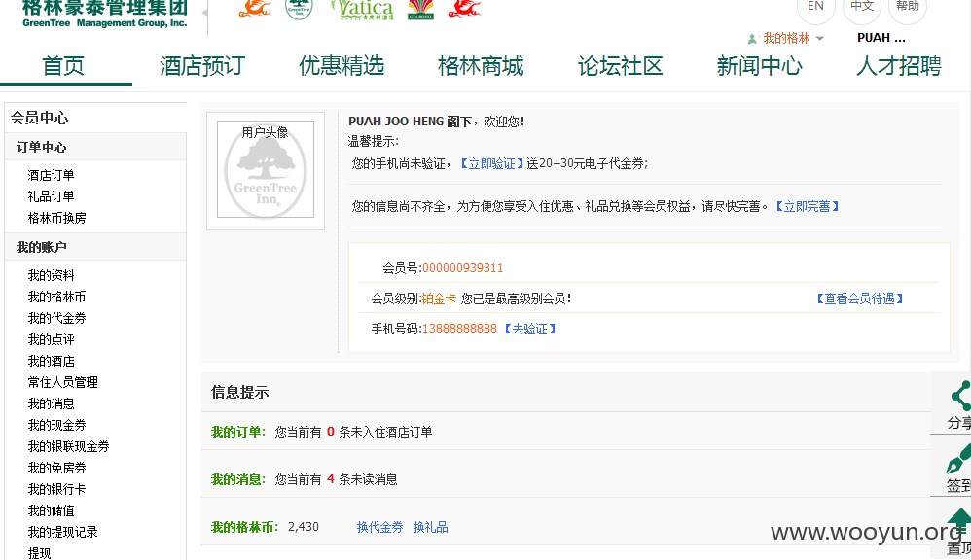Click the GreenTree Management Group logo
Screen dimensions: 971x560
(104, 15)
